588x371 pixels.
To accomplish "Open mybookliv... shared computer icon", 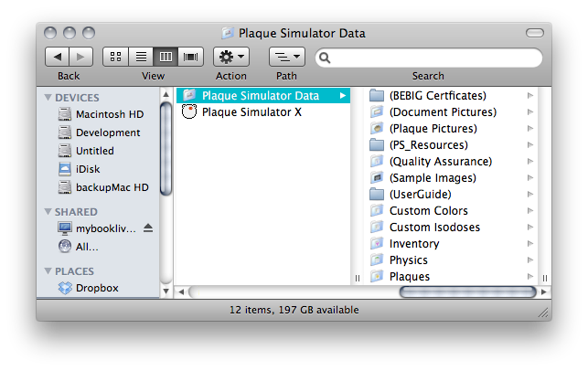I will click(65, 228).
